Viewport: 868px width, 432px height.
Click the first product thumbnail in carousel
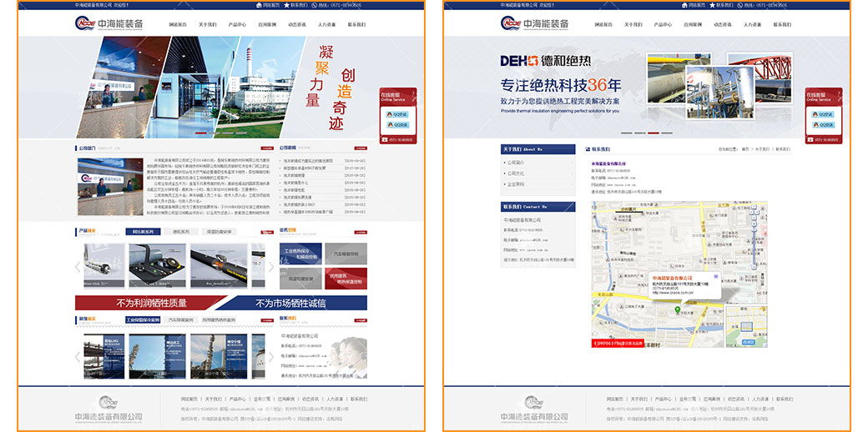104,265
